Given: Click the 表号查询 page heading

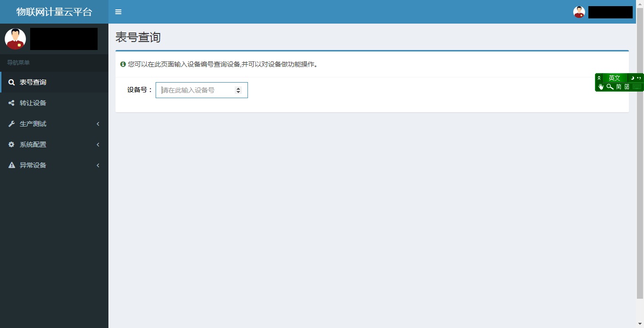Looking at the screenshot, I should 138,37.
